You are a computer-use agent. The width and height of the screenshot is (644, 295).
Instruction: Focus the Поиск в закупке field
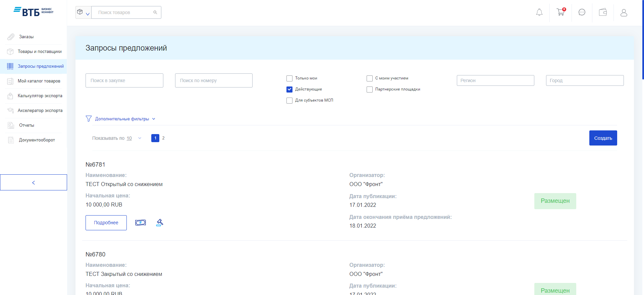coord(124,80)
